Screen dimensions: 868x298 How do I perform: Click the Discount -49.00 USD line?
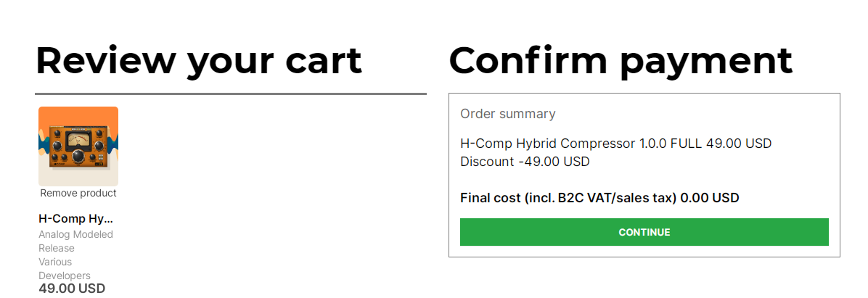[525, 161]
